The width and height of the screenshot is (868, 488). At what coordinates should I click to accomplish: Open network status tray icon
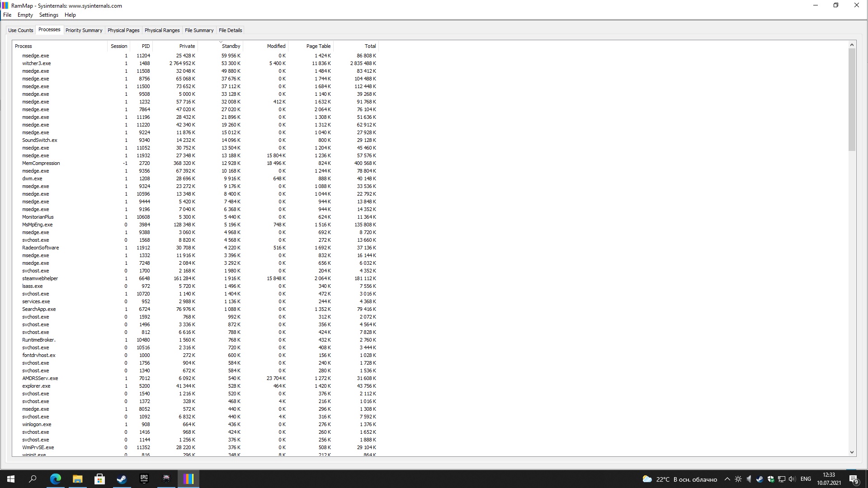pyautogui.click(x=782, y=479)
